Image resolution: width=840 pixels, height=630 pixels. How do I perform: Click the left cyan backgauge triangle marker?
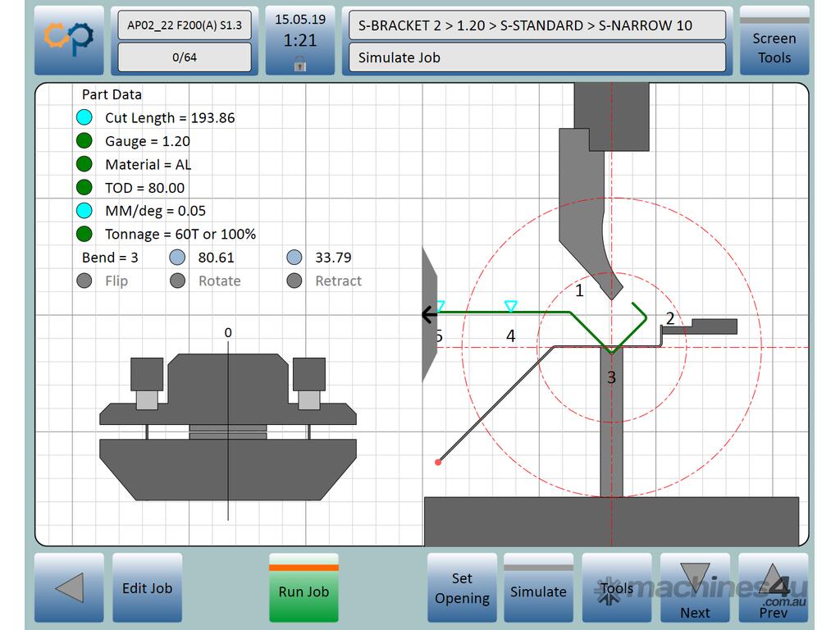tap(440, 306)
